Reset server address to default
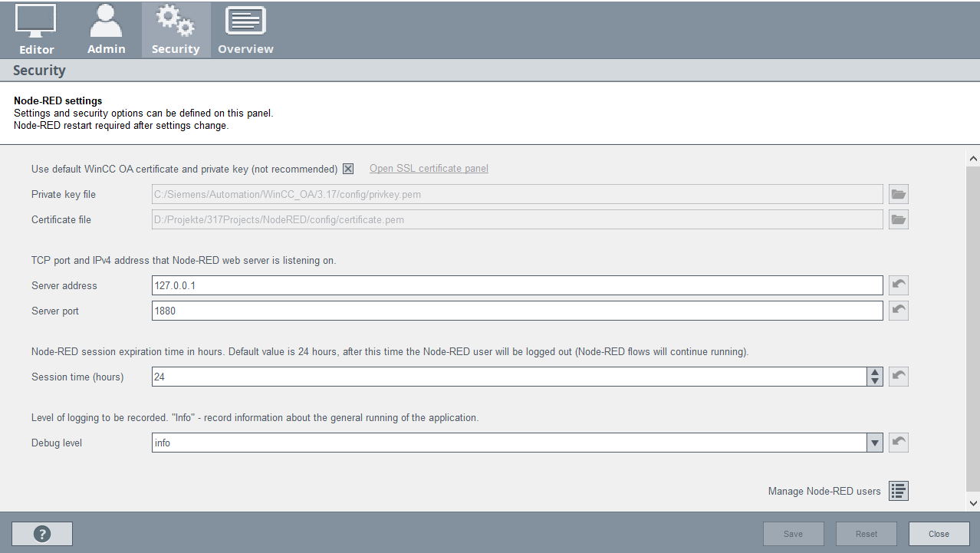 pyautogui.click(x=899, y=286)
